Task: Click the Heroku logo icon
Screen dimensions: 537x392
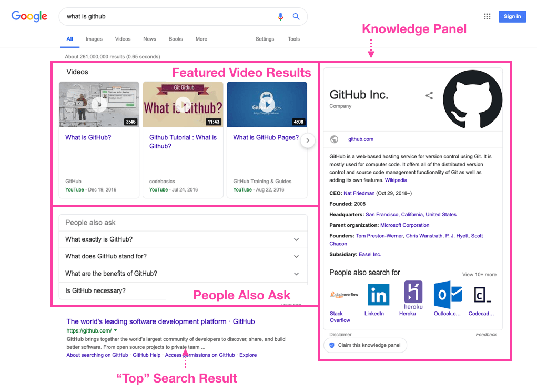Action: pyautogui.click(x=413, y=294)
